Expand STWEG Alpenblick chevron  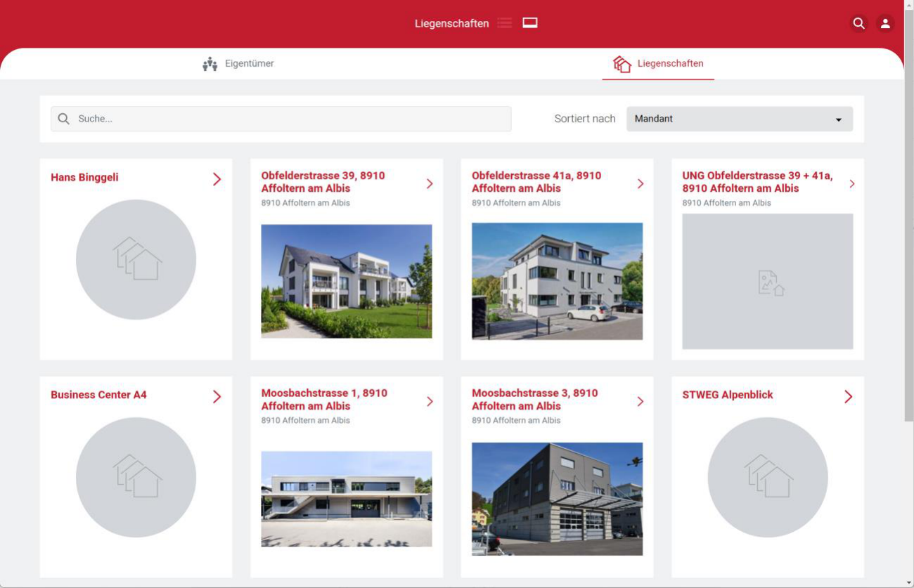pyautogui.click(x=848, y=397)
